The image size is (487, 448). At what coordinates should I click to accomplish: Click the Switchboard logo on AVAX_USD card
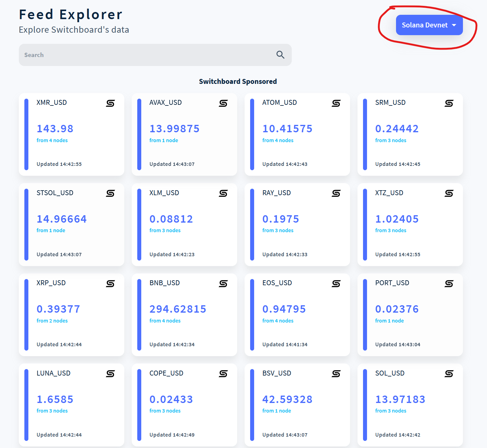click(x=223, y=103)
